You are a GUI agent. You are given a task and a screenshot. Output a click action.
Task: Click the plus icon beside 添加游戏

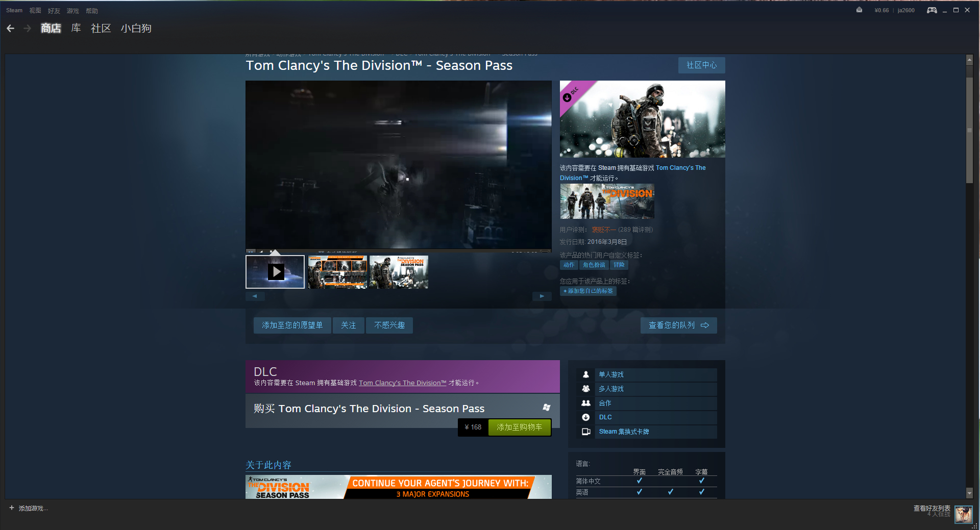pos(12,508)
